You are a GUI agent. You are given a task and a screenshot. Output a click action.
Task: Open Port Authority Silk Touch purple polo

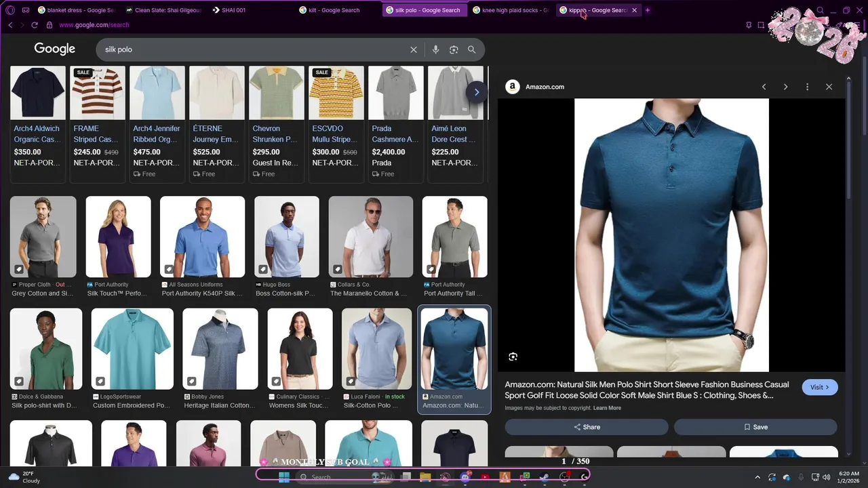(x=118, y=237)
